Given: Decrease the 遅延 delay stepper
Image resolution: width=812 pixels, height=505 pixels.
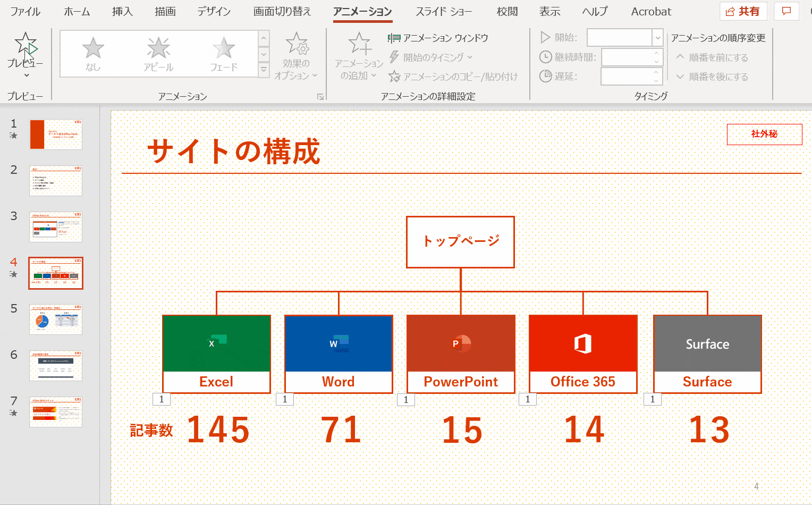Looking at the screenshot, I should [656, 81].
